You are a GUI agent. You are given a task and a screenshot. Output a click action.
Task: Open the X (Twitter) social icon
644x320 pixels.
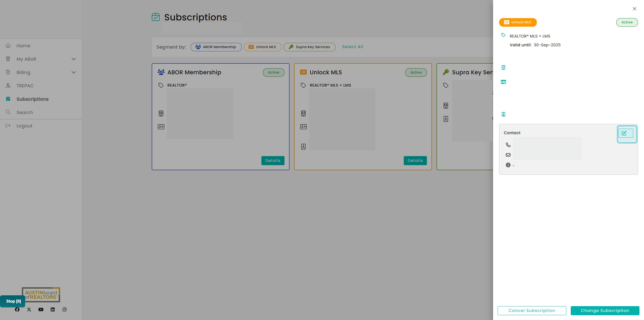point(29,310)
